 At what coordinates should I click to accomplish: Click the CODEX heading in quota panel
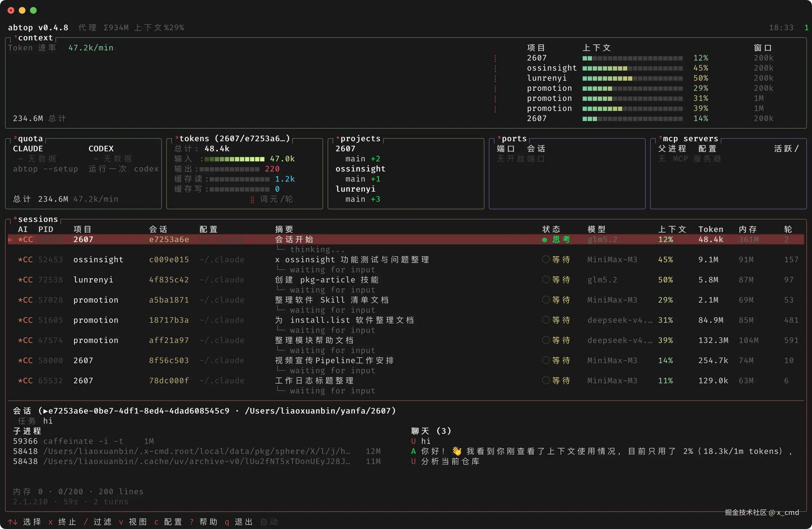tap(101, 149)
